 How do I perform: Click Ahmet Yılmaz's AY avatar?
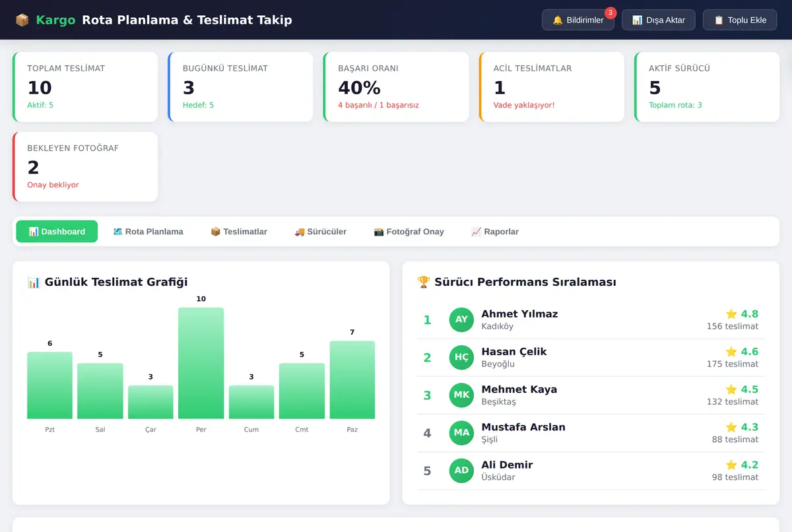pyautogui.click(x=462, y=319)
